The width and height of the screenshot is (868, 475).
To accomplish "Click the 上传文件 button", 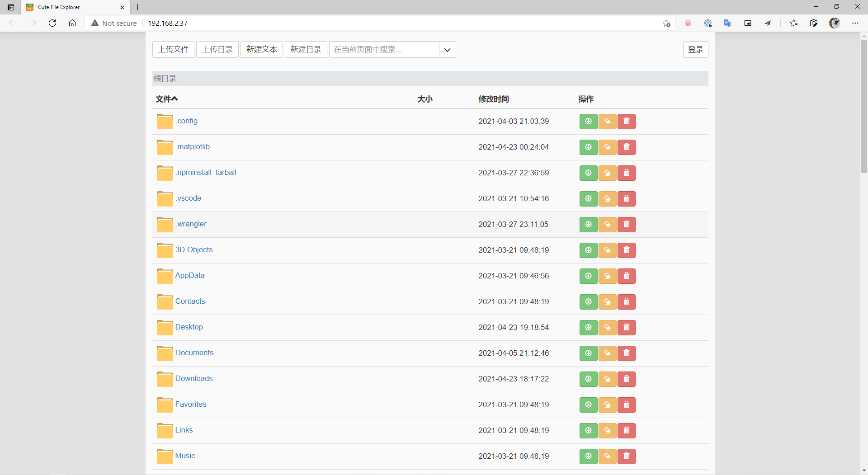I will [173, 50].
